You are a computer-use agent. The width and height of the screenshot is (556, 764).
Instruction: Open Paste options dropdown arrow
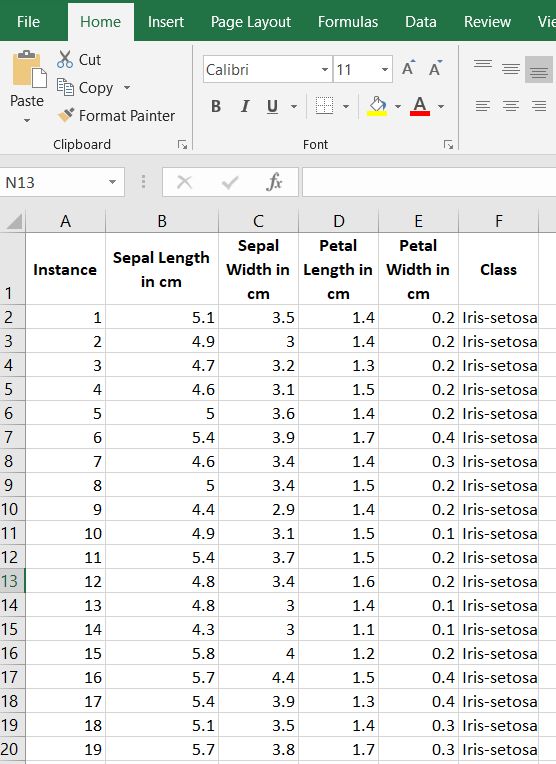[27, 120]
